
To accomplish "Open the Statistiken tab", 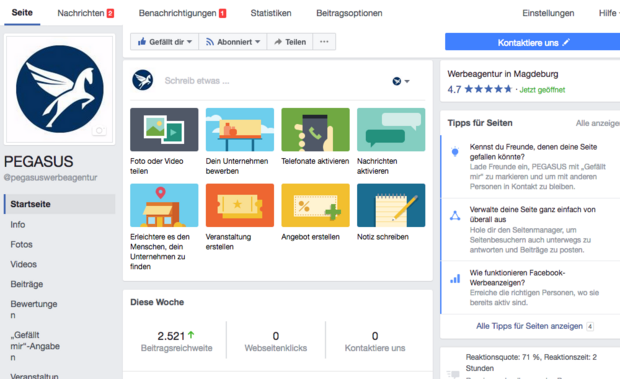I will tap(271, 13).
